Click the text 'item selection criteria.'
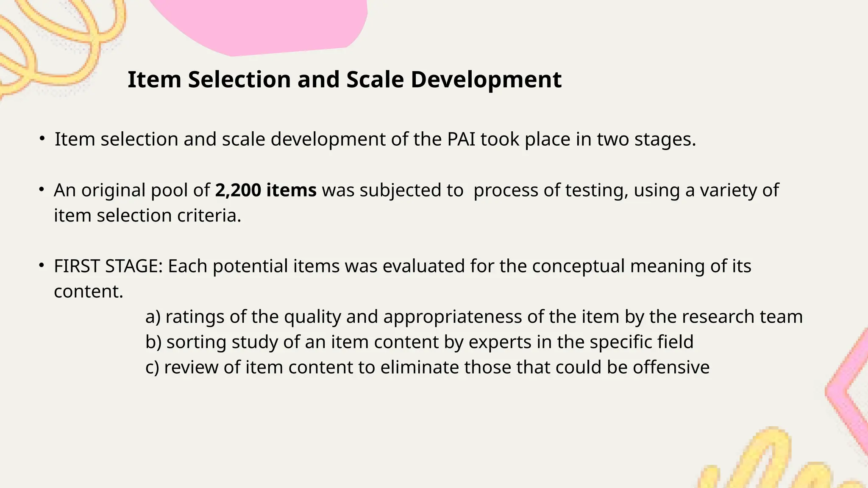Viewport: 868px width, 488px height. (147, 216)
